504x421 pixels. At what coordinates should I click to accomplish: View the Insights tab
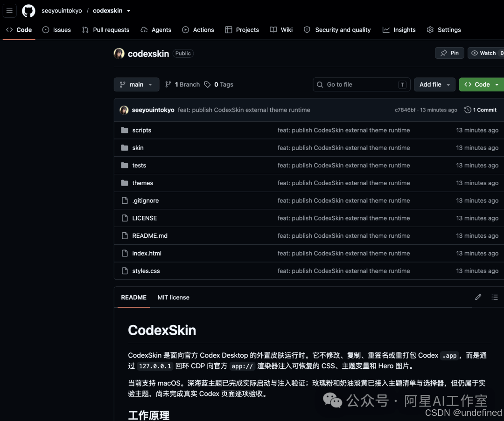pyautogui.click(x=399, y=29)
